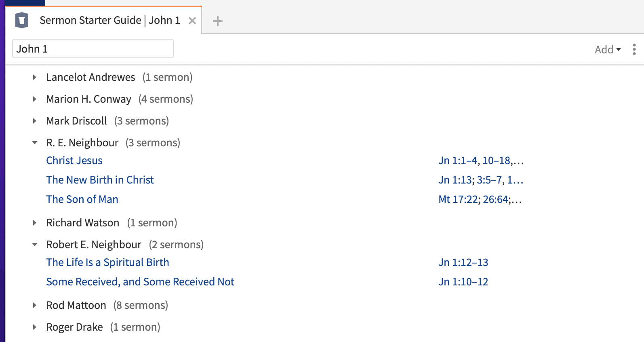Screen dimensions: 644x342
Task: Click the Sermon Starter Guide tab icon
Action: (22, 20)
